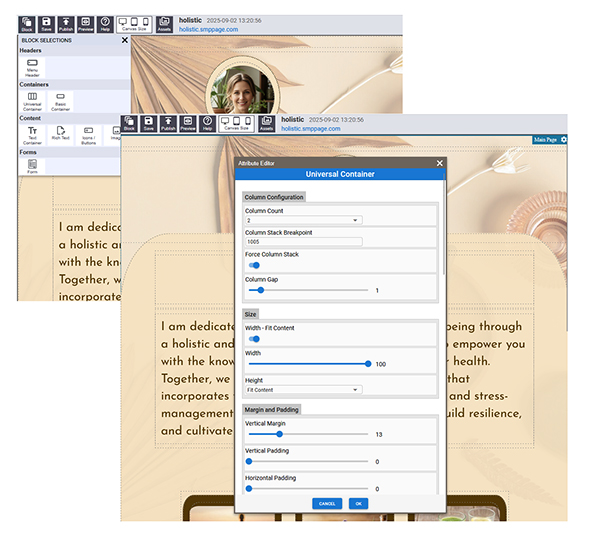Disable Width - Fit Content toggle
Viewport: 600px width, 535px height.
(254, 339)
